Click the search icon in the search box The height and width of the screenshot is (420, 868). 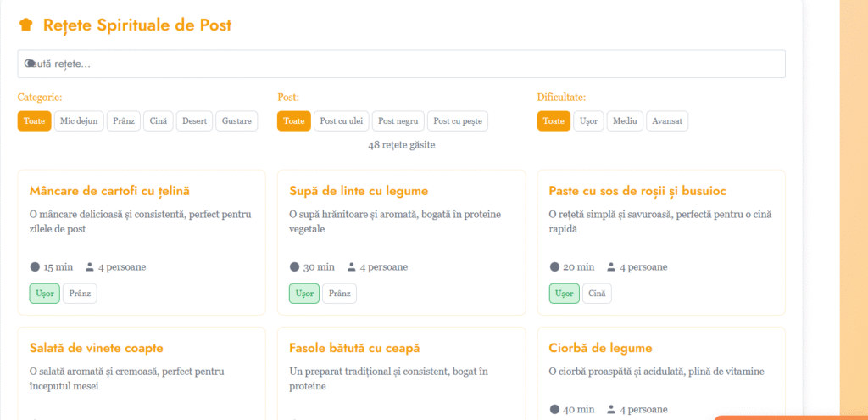tap(30, 64)
